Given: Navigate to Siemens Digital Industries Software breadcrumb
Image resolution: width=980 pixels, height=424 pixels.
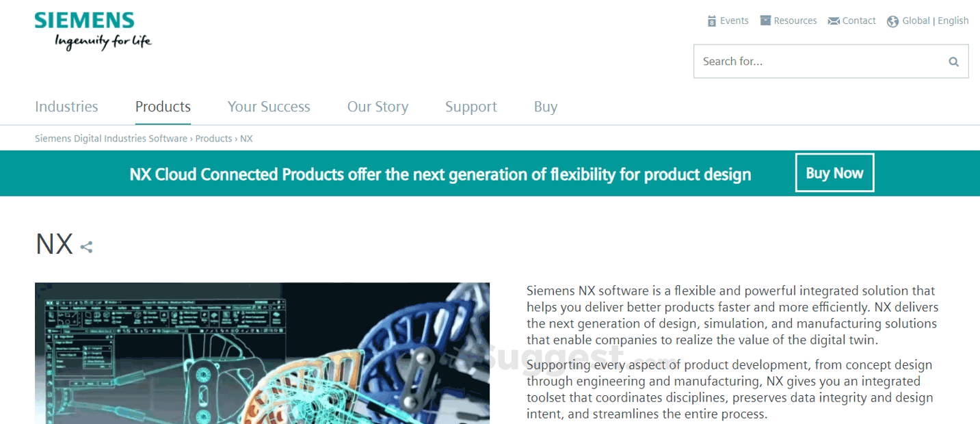Looking at the screenshot, I should [110, 138].
